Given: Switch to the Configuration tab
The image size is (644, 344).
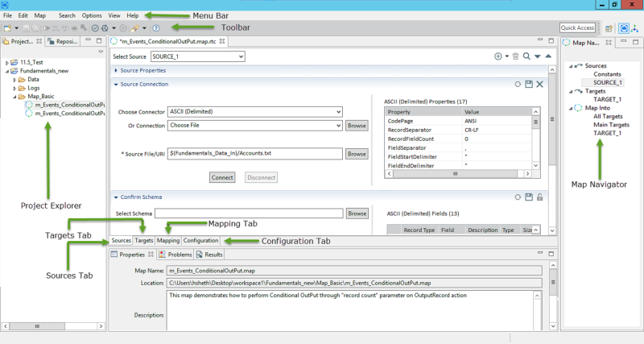Looking at the screenshot, I should pyautogui.click(x=200, y=240).
